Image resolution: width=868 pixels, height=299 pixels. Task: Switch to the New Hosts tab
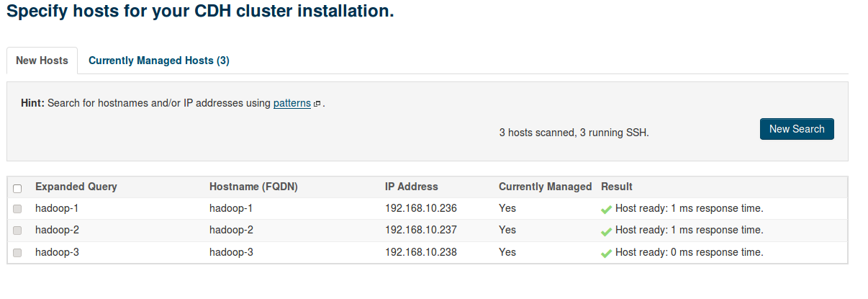[x=42, y=61]
